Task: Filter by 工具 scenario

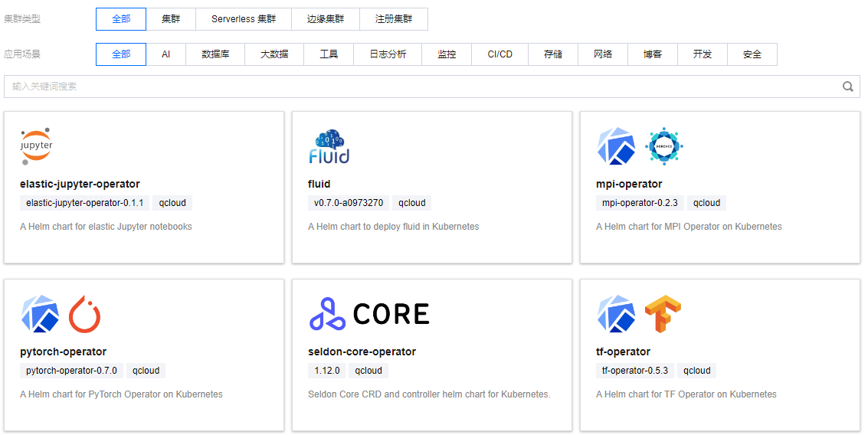Action: click(329, 54)
